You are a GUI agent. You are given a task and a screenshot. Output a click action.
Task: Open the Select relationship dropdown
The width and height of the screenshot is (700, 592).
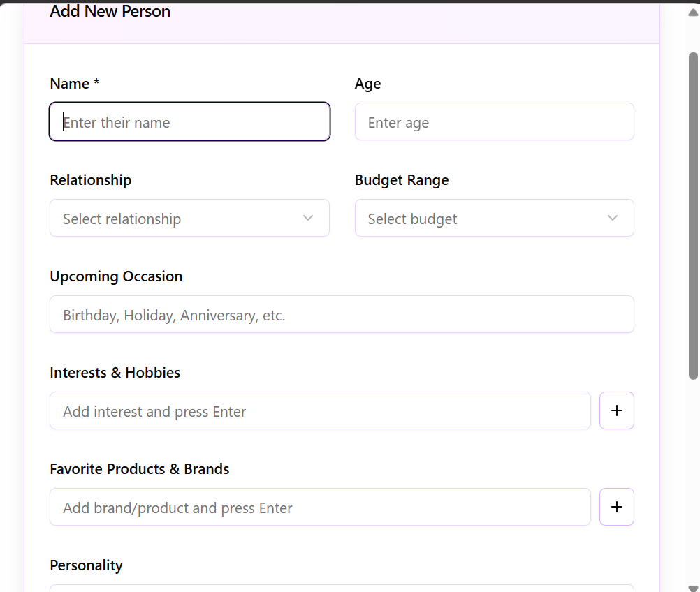190,218
